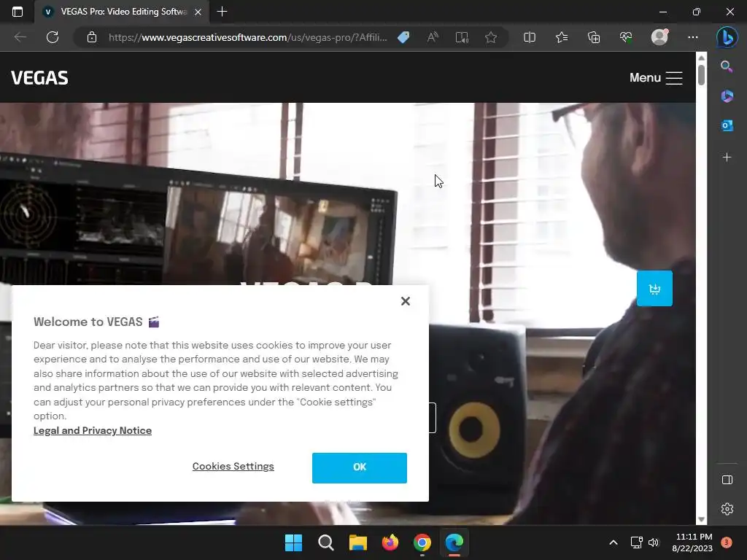View site security lock information
747x560 pixels.
click(92, 37)
